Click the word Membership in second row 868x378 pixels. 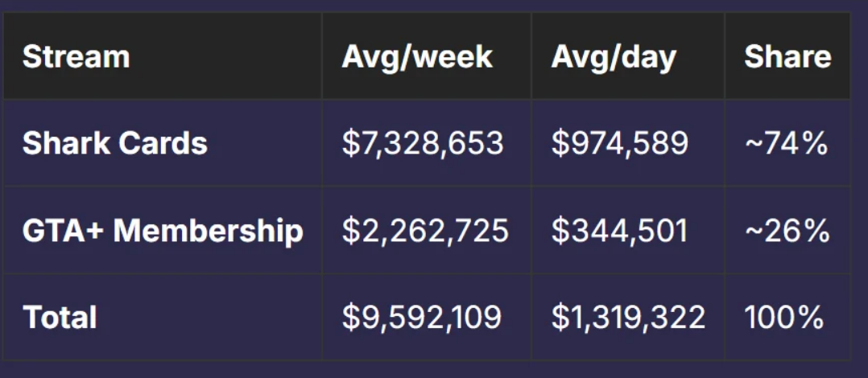click(209, 231)
